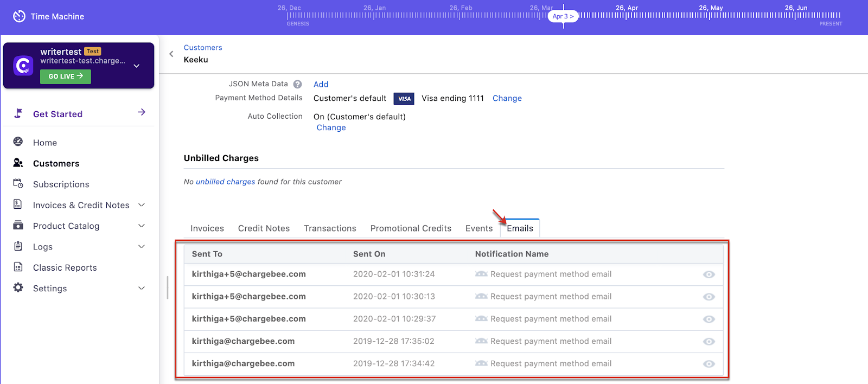This screenshot has height=384, width=868.
Task: Click the Classic Reports icon in sidebar
Action: coord(18,267)
